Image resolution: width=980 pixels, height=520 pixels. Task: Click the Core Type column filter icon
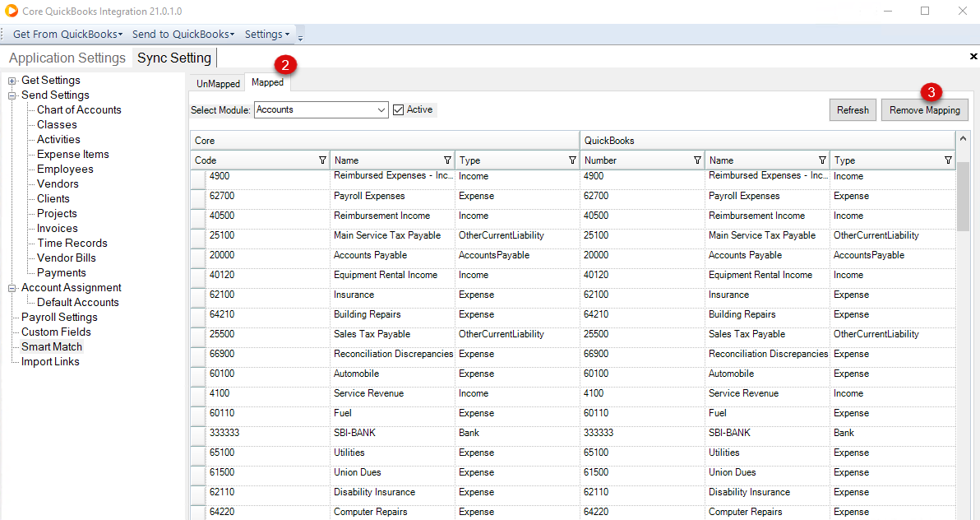click(572, 160)
